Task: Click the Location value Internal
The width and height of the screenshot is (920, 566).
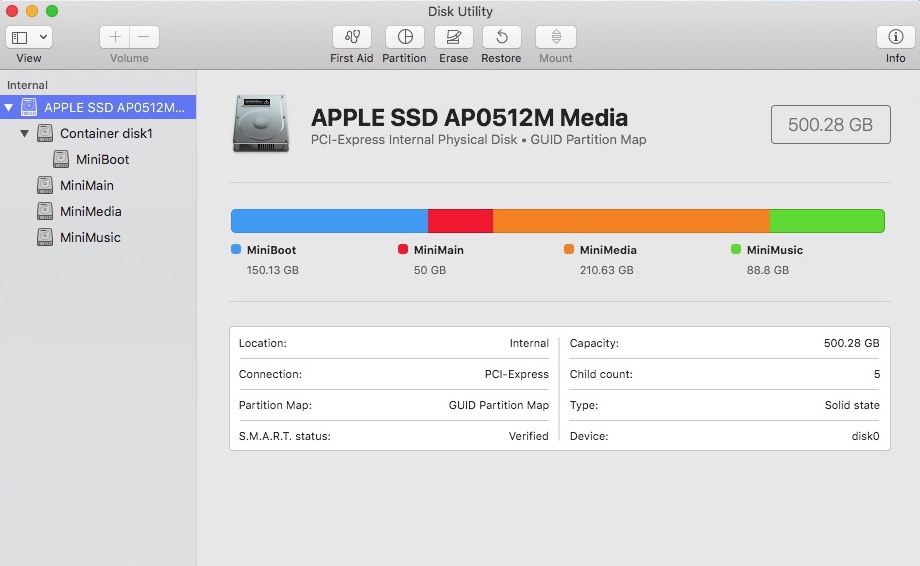Action: click(x=529, y=343)
